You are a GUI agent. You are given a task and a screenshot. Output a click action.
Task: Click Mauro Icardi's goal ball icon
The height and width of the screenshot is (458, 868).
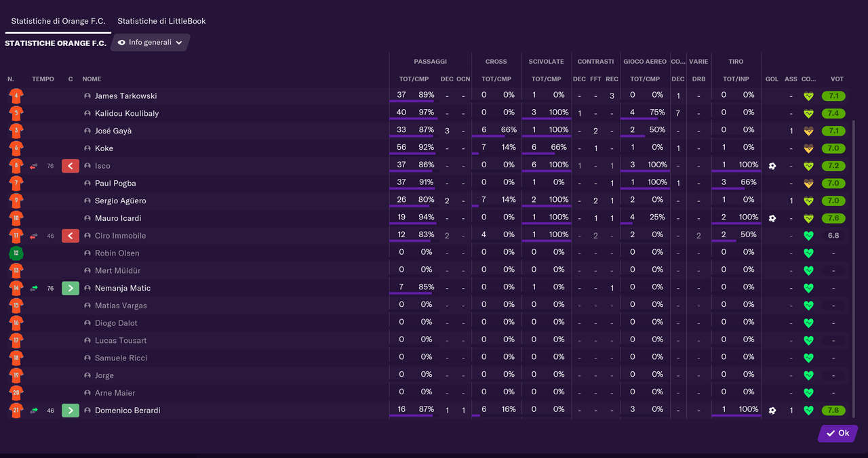click(x=772, y=218)
